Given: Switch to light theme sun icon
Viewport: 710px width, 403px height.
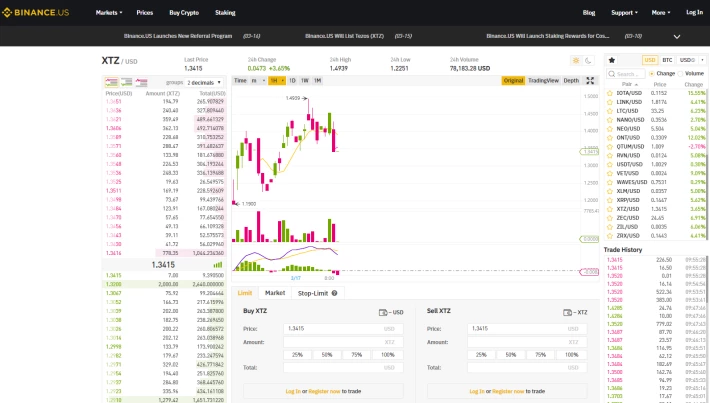Looking at the screenshot, I should pos(576,60).
